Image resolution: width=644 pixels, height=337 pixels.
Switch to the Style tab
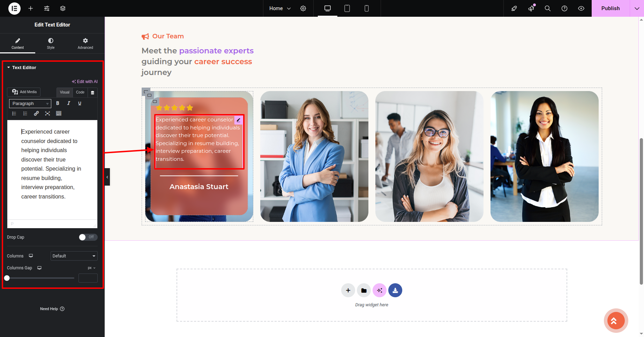pyautogui.click(x=51, y=44)
